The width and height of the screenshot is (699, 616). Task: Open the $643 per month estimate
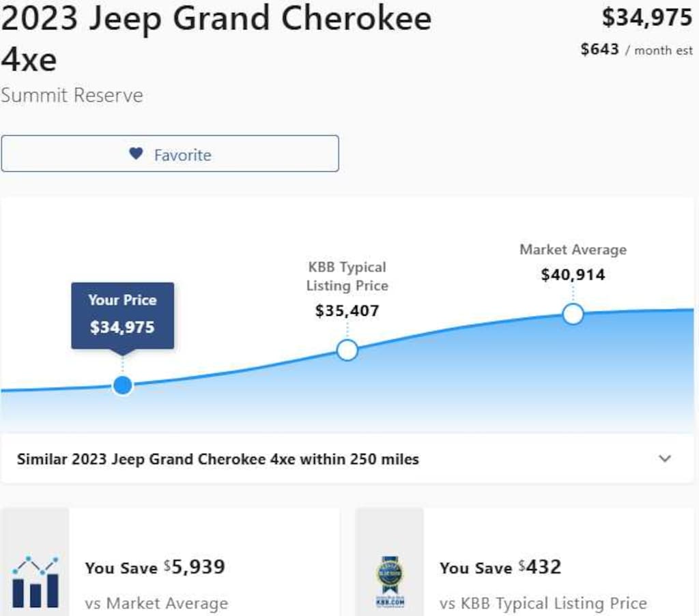(x=635, y=49)
